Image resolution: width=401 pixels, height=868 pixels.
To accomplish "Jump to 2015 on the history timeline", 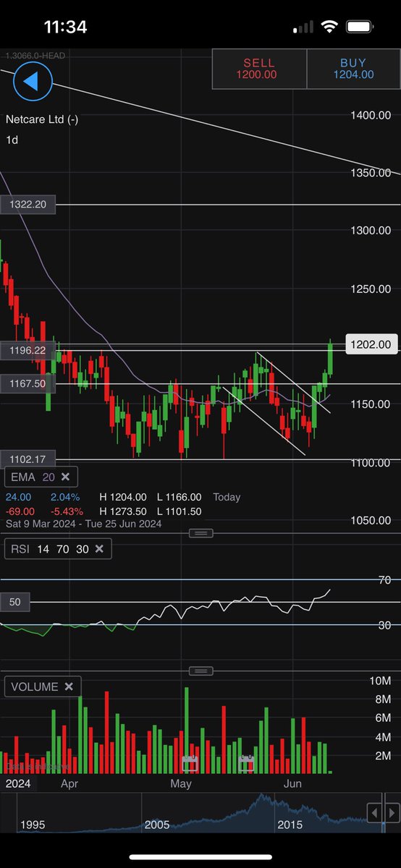I will pyautogui.click(x=290, y=825).
